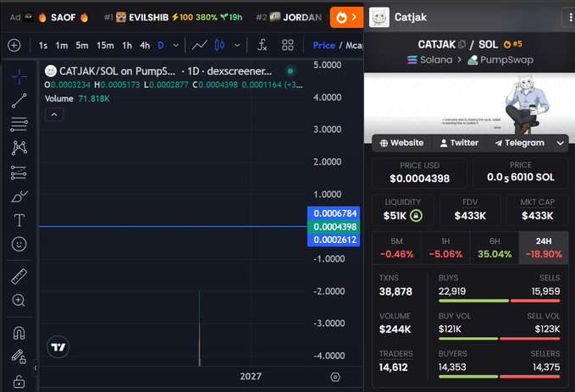575x392 pixels.
Task: Toggle lock all drawings padlock
Action: click(x=19, y=381)
